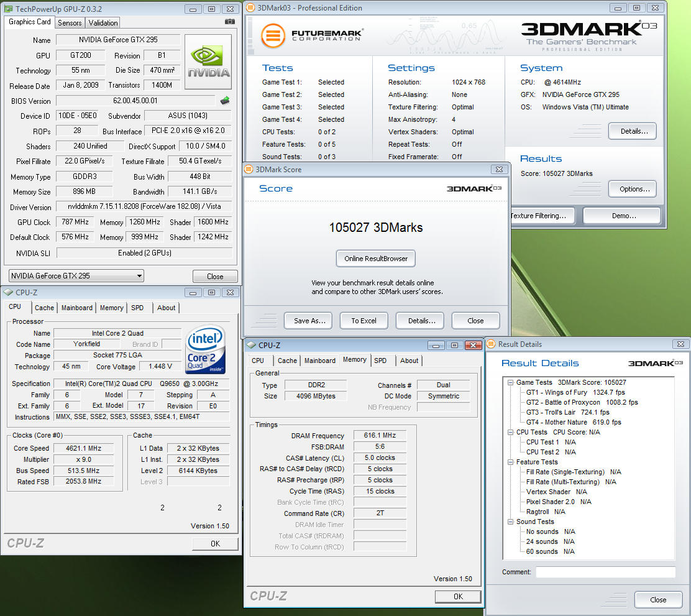Minimize the GPU-Z window

click(x=193, y=9)
